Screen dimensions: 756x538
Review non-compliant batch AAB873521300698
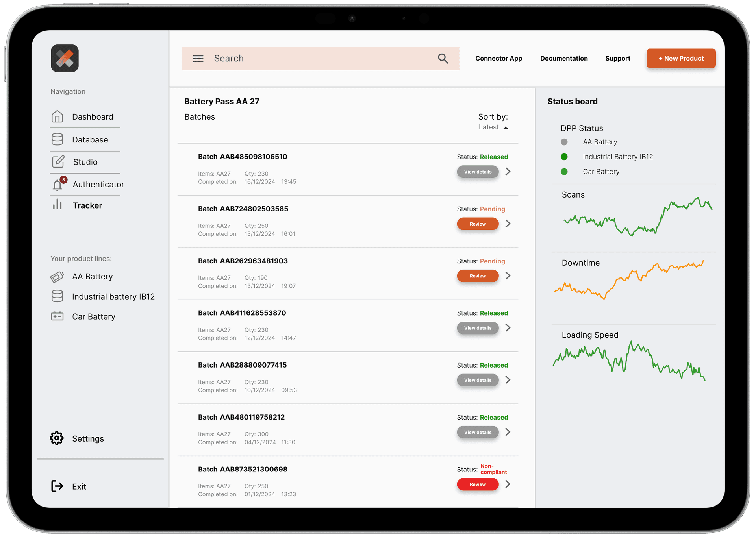tap(478, 484)
